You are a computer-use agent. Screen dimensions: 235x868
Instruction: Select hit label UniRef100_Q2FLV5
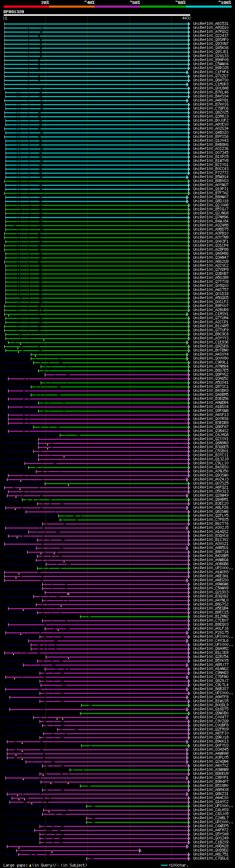(x=211, y=516)
